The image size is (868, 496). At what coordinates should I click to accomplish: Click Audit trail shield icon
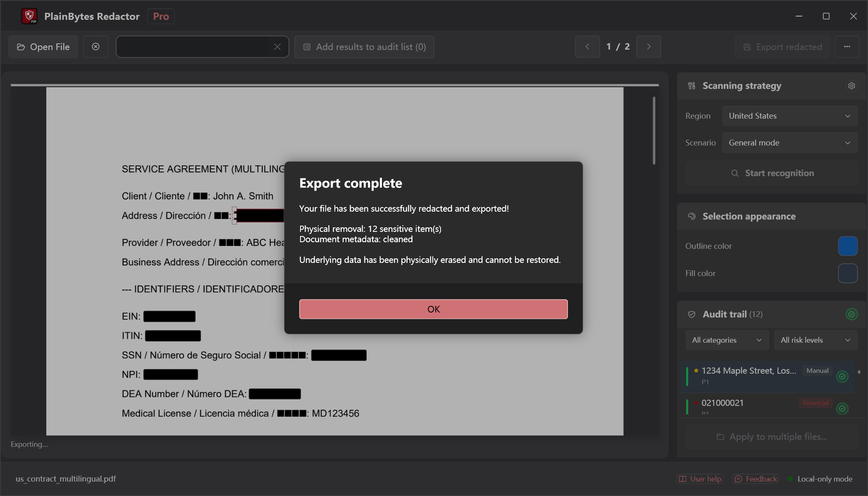pos(692,314)
